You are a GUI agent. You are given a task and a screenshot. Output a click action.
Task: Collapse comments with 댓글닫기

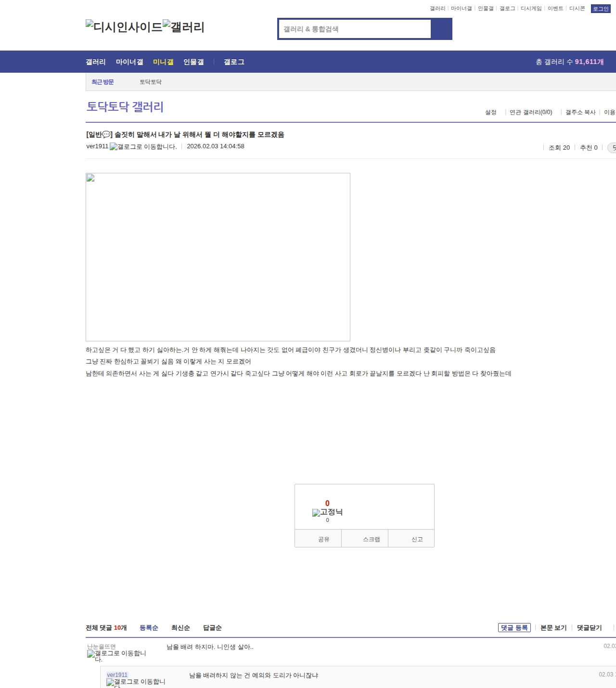pos(589,628)
